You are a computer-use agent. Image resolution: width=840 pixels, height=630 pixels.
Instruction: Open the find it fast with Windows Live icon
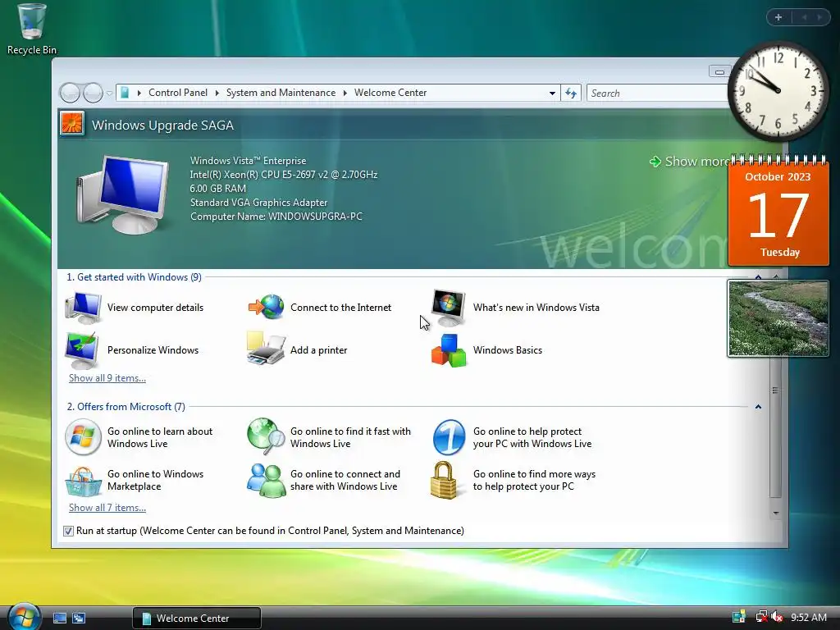click(x=266, y=436)
